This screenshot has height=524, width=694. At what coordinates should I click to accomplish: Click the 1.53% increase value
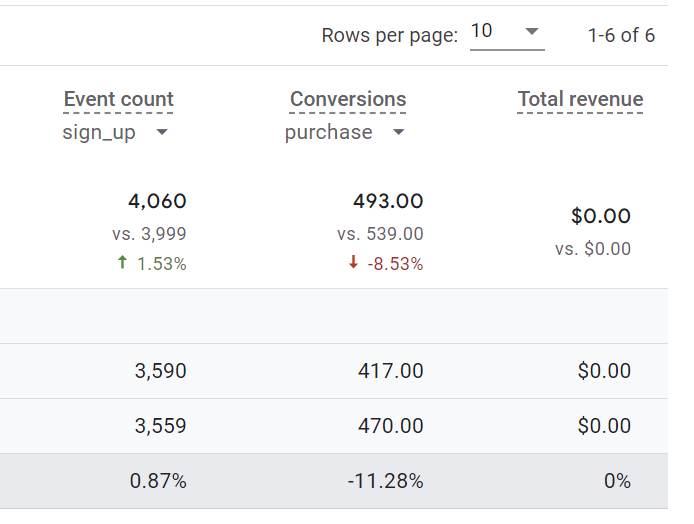(162, 264)
